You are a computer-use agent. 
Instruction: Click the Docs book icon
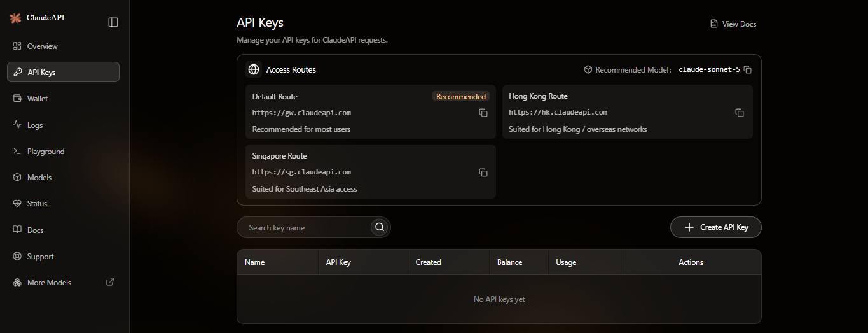17,230
